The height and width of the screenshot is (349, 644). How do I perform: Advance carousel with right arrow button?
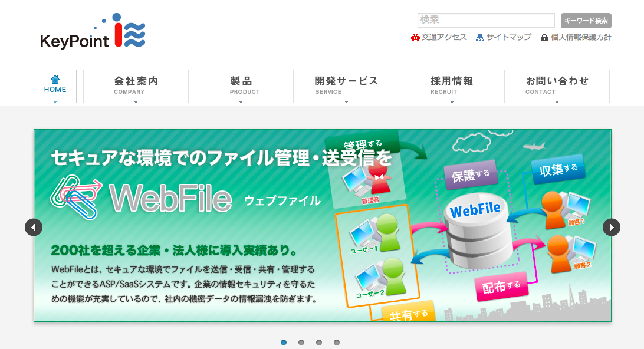612,227
